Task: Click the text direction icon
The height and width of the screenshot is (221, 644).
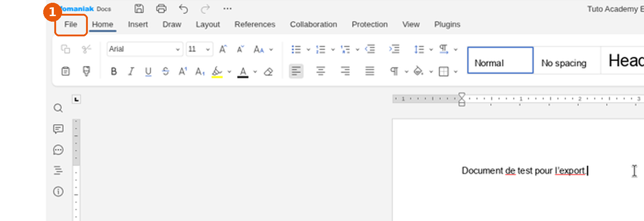Action: pos(443,49)
